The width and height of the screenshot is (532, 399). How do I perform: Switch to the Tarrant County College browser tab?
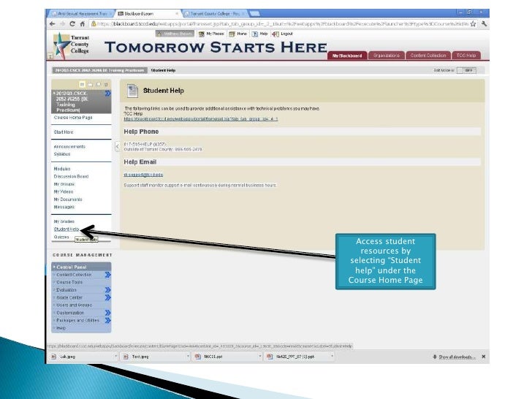[214, 14]
